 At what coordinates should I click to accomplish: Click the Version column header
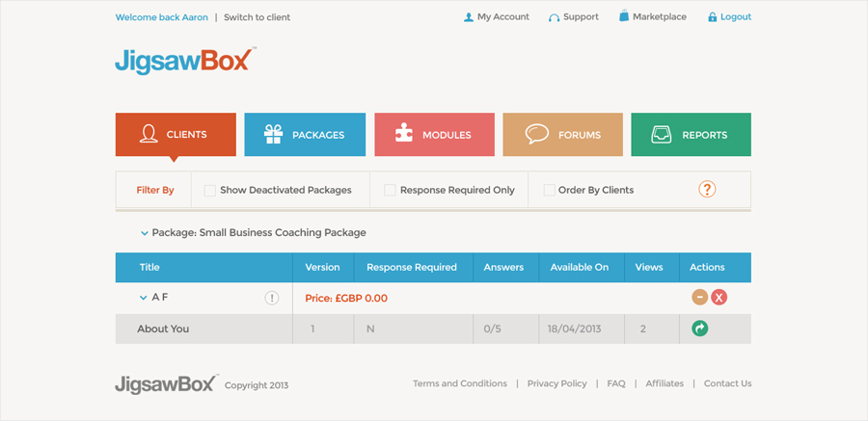coord(322,267)
